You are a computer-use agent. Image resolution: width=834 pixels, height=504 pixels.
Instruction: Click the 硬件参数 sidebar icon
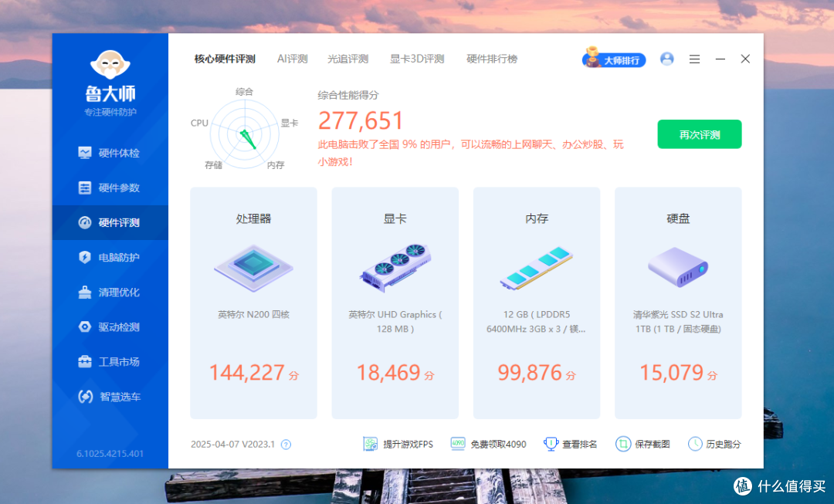85,188
